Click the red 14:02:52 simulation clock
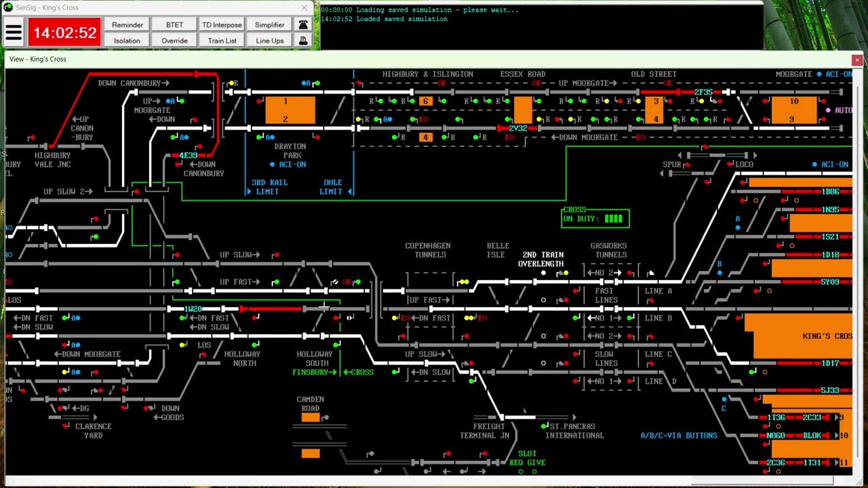868x488 pixels. 65,33
